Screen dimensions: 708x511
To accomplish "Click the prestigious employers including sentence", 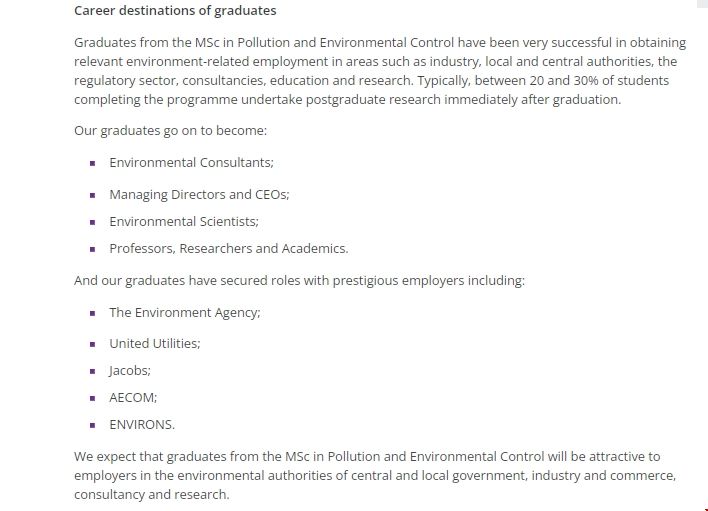I will pos(299,281).
